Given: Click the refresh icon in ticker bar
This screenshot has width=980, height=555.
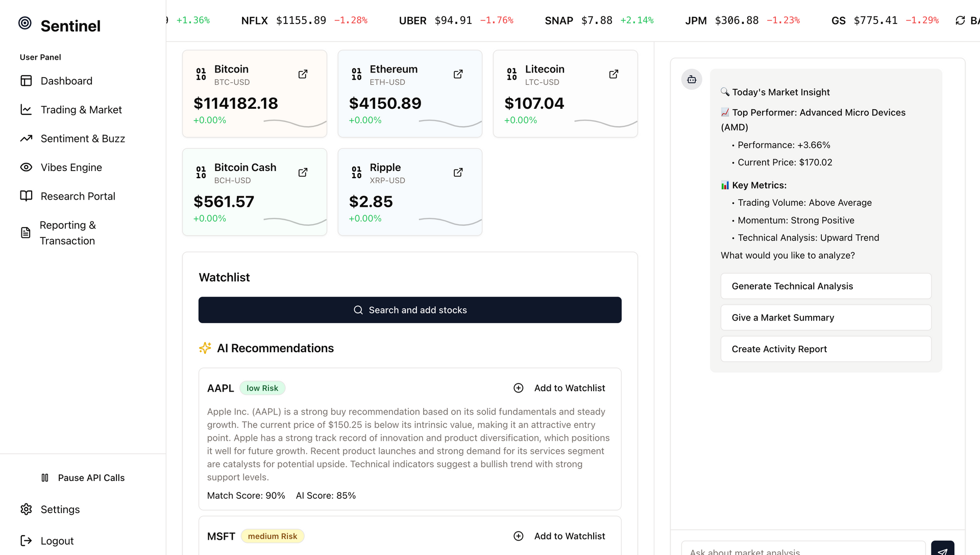Looking at the screenshot, I should click(960, 20).
